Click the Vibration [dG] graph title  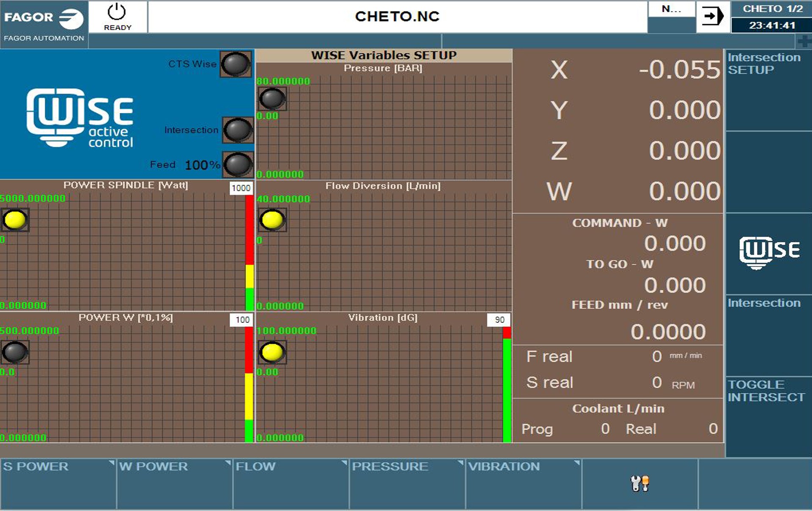coord(383,318)
